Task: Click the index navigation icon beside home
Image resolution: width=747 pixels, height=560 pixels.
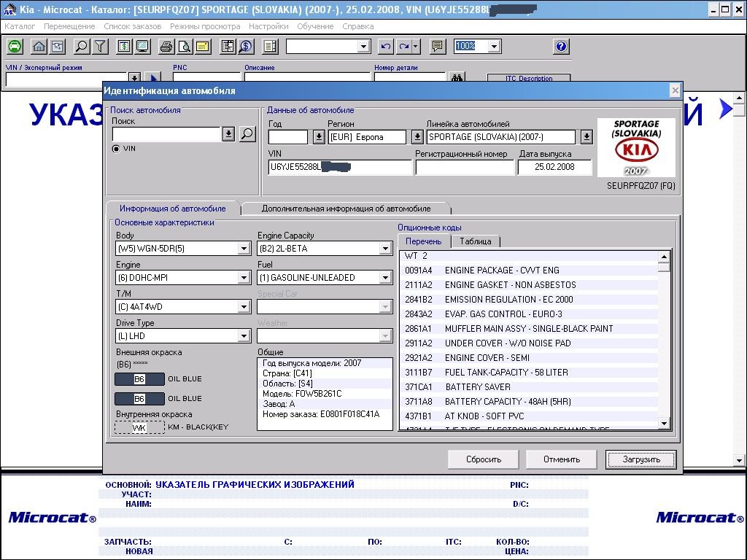Action: [58, 46]
